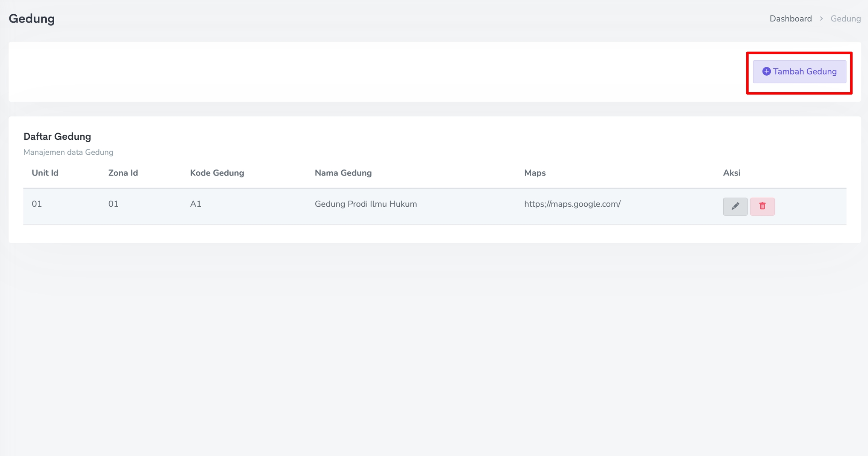Click the Maps column header
The height and width of the screenshot is (456, 868).
point(535,173)
